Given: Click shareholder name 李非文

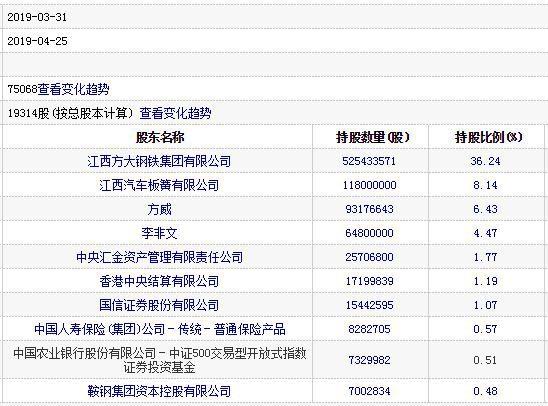Looking at the screenshot, I should [x=159, y=233].
